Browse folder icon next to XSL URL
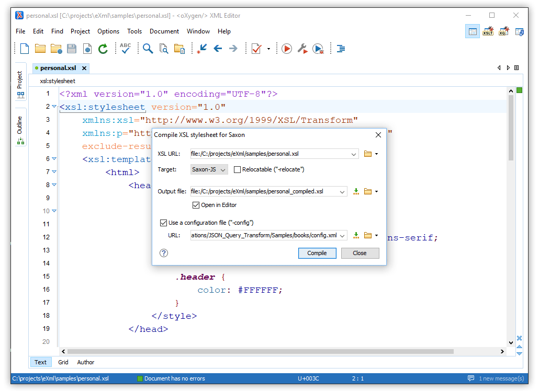This screenshot has width=539, height=392. pyautogui.click(x=368, y=154)
